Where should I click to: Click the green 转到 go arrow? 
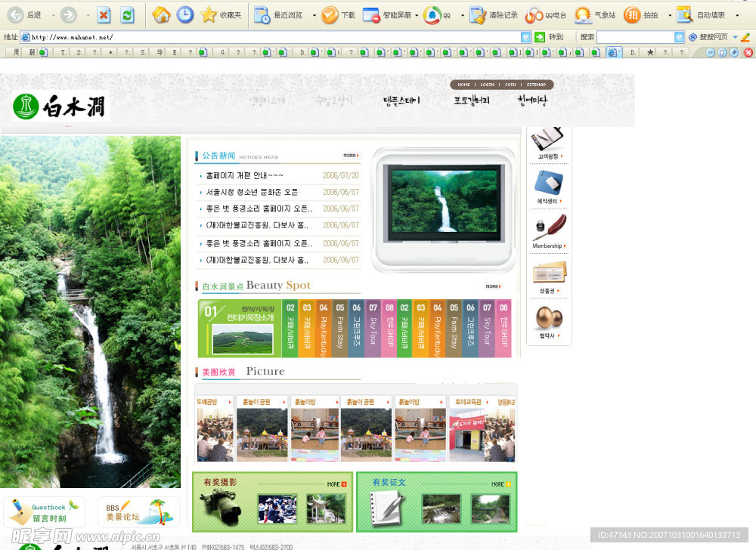pos(540,37)
